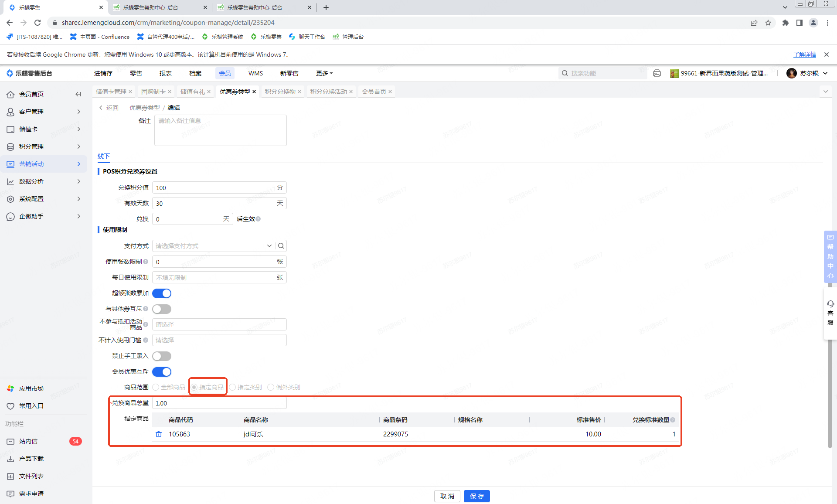Click help icon next to 使用张数限制

[x=146, y=262]
